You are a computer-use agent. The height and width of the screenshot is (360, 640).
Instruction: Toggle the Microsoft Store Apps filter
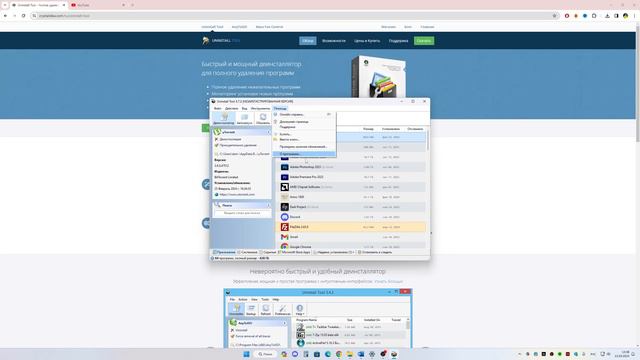pos(294,252)
